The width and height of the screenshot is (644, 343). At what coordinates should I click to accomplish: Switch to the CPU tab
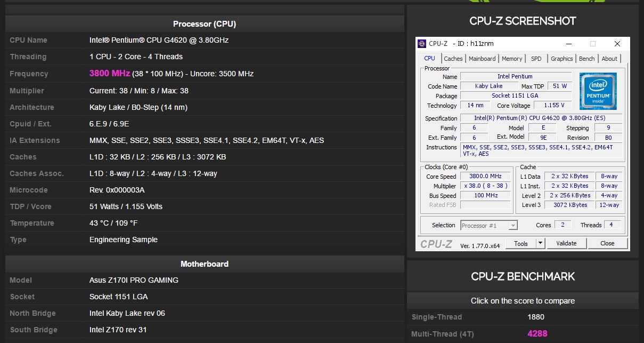pos(429,59)
